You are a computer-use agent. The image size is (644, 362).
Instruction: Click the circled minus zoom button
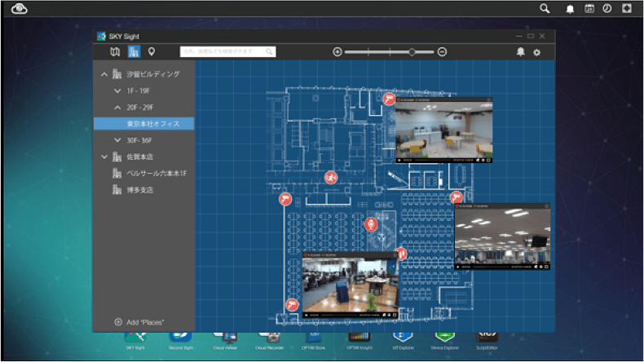tap(442, 52)
